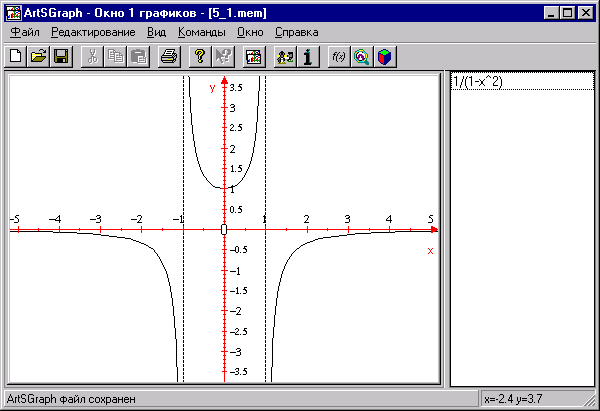Click the origin marker on the graph
This screenshot has height=411, width=600.
coord(224,230)
